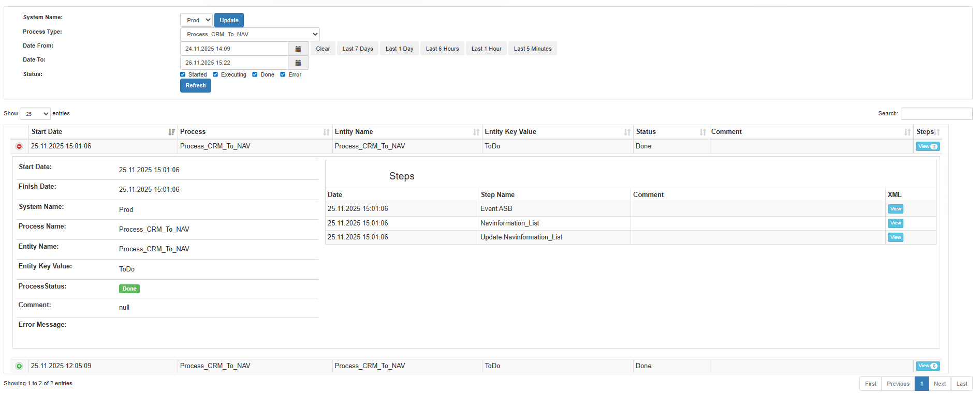Click the green Done status badge
Viewport: 980px width, 394px height.
pos(129,289)
